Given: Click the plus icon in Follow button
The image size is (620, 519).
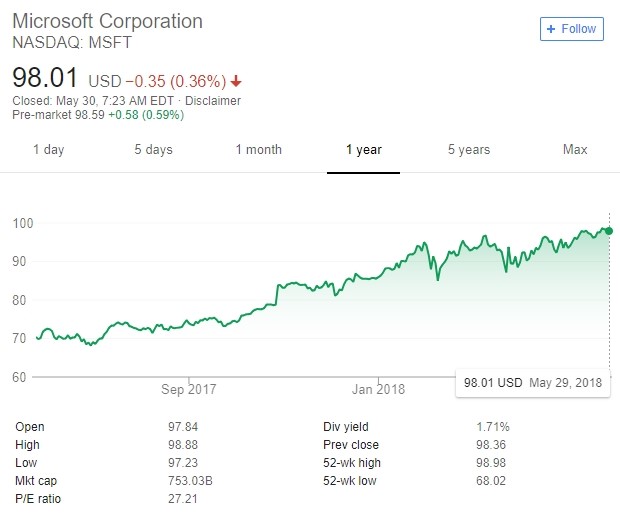Looking at the screenshot, I should point(551,29).
